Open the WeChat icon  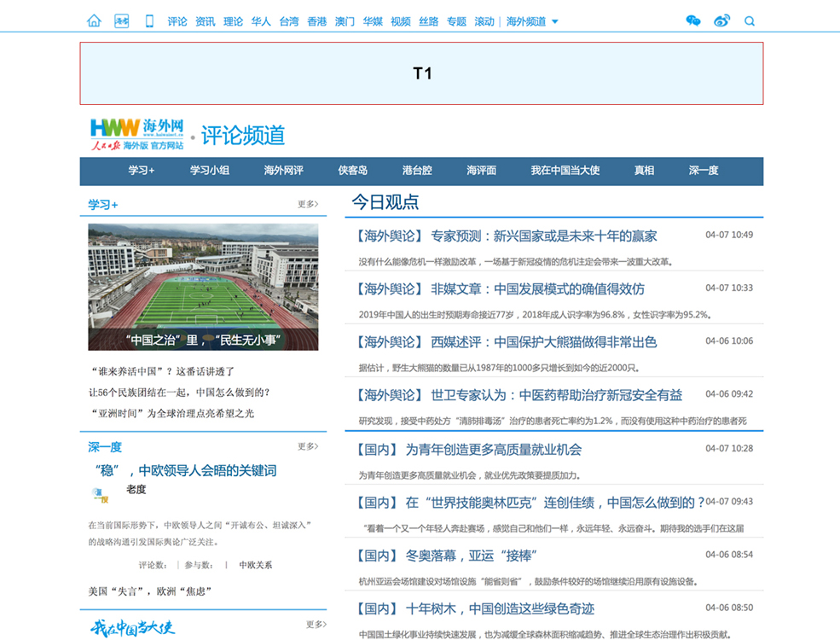tap(693, 20)
